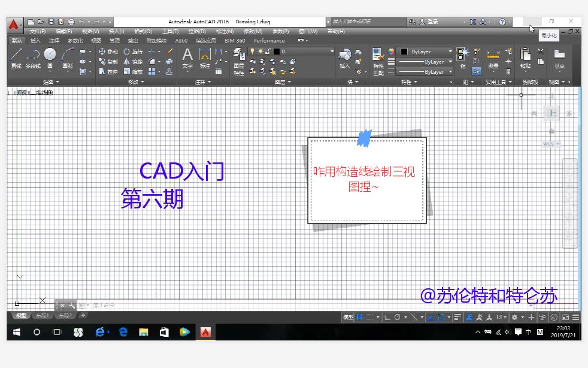Image resolution: width=588 pixels, height=368 pixels.
Task: Switch to the 插入 ribbon tab
Action: (34, 41)
